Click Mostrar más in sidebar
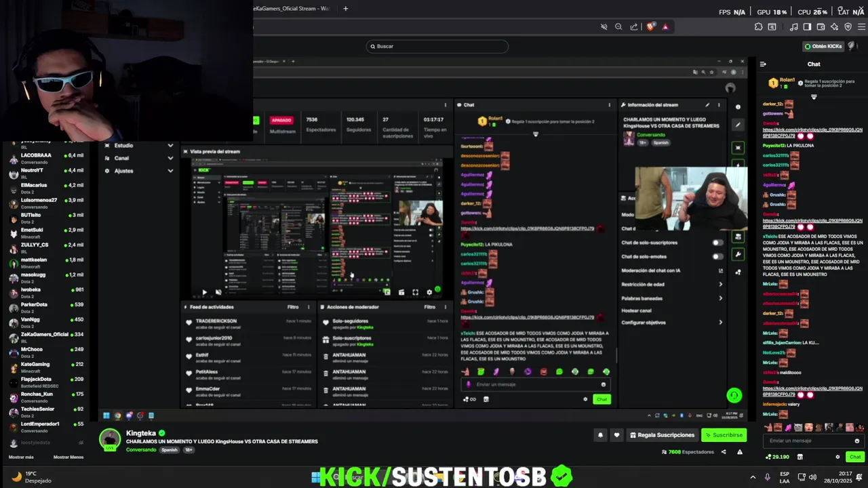Screen dimensions: 868x488 pyautogui.click(x=21, y=457)
